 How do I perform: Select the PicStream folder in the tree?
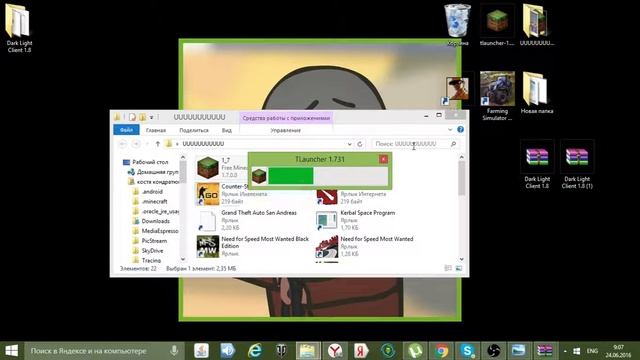[x=150, y=240]
